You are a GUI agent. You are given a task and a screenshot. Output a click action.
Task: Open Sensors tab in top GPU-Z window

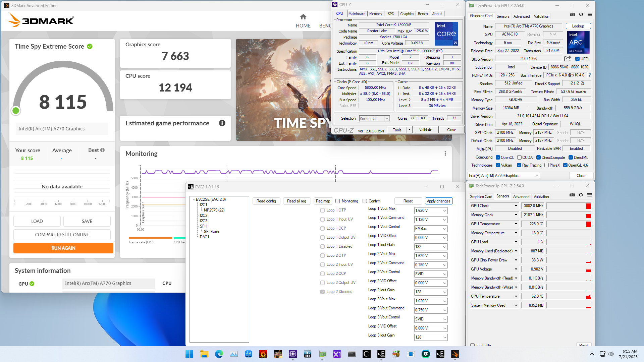click(503, 16)
